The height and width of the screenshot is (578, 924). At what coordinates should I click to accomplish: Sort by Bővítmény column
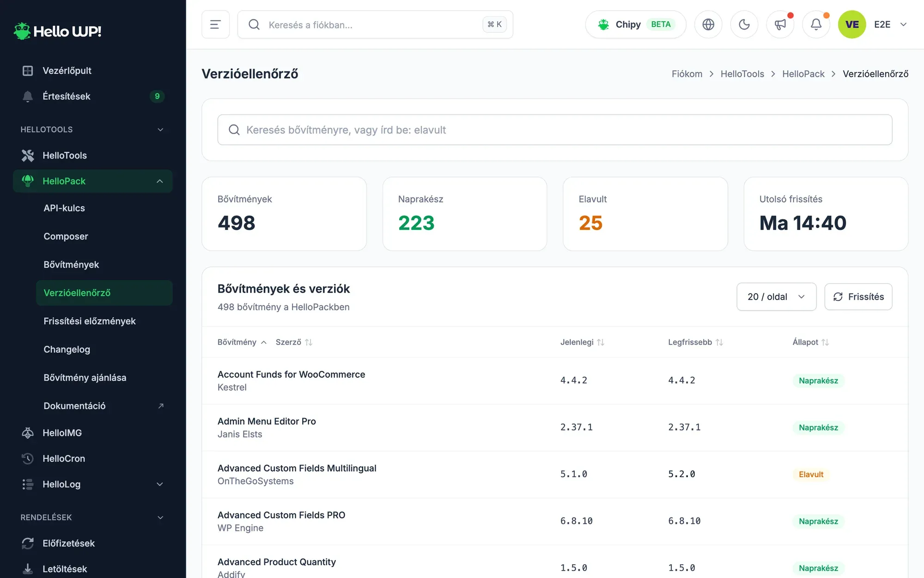coord(242,342)
